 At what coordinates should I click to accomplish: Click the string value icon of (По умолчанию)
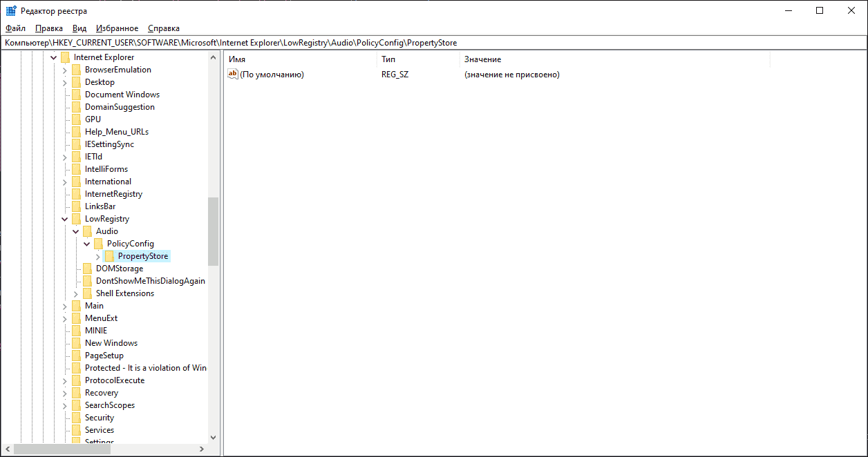[233, 74]
